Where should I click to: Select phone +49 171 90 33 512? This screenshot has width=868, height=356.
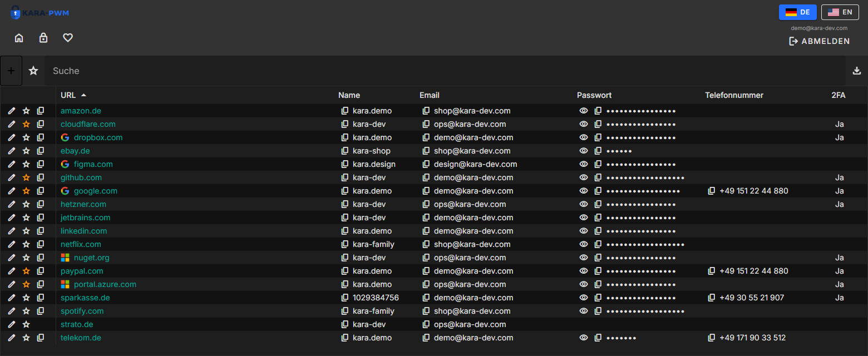click(x=753, y=338)
